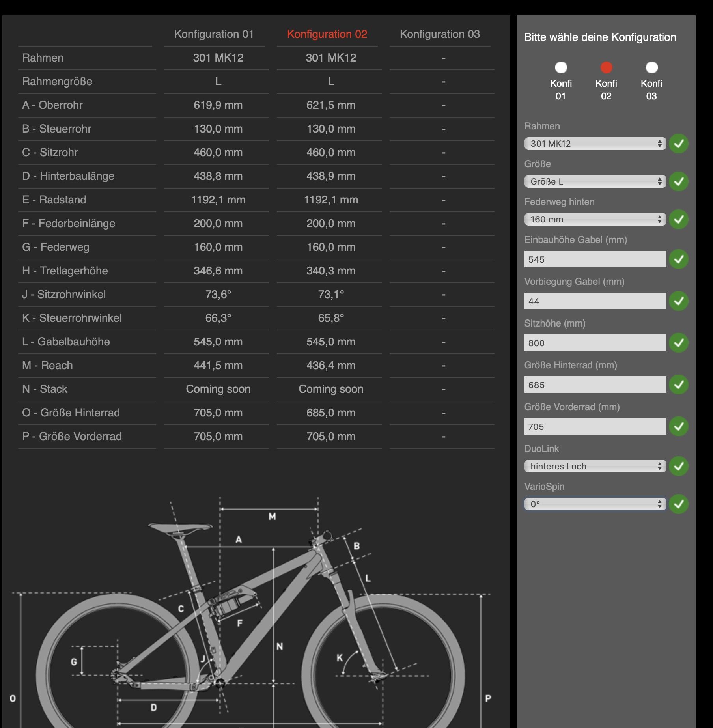This screenshot has height=728, width=713.
Task: Click the green checkmark next to Sitzhöhe field
Action: [679, 343]
